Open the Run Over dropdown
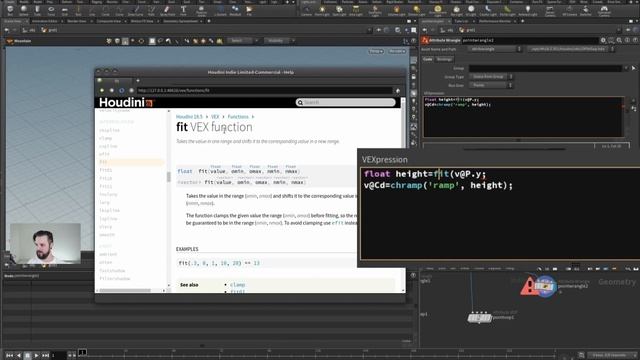This screenshot has height=360, width=640. (491, 85)
